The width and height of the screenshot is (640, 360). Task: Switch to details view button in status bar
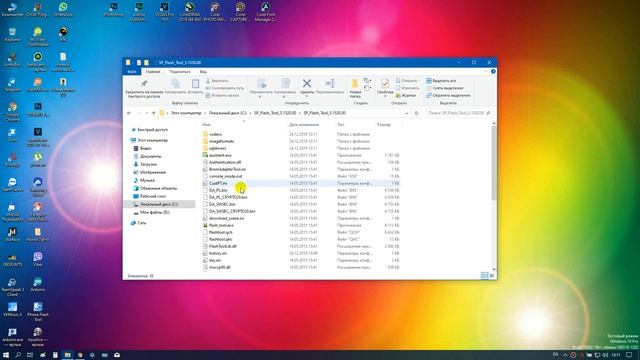484,276
